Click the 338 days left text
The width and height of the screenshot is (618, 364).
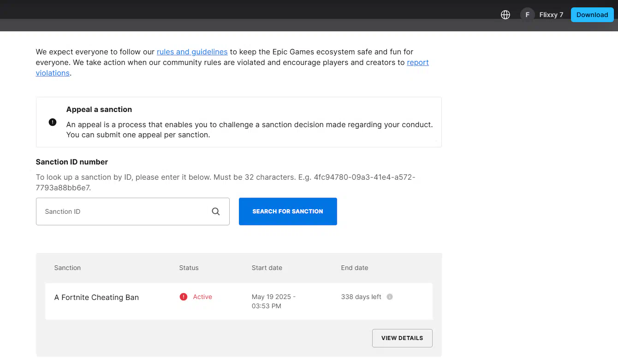361,297
